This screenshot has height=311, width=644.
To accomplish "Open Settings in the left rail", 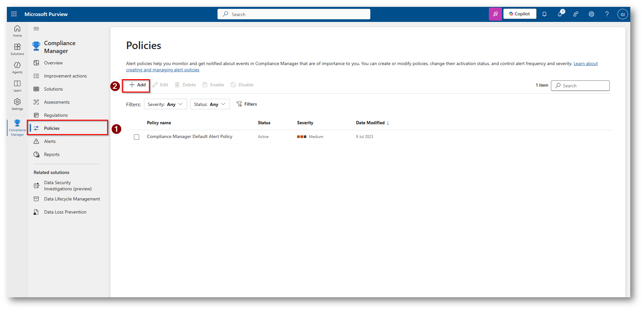I will [17, 104].
